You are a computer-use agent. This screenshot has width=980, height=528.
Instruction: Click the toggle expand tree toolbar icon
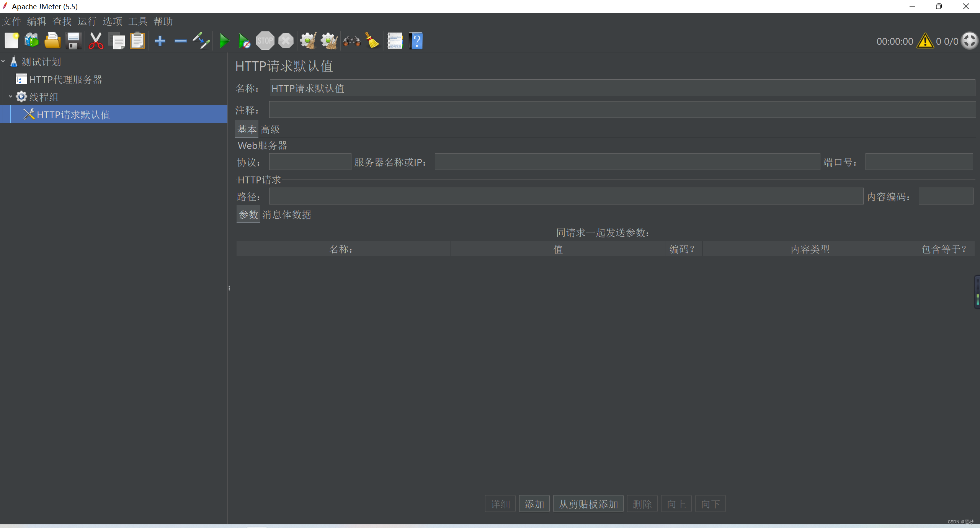(x=201, y=41)
